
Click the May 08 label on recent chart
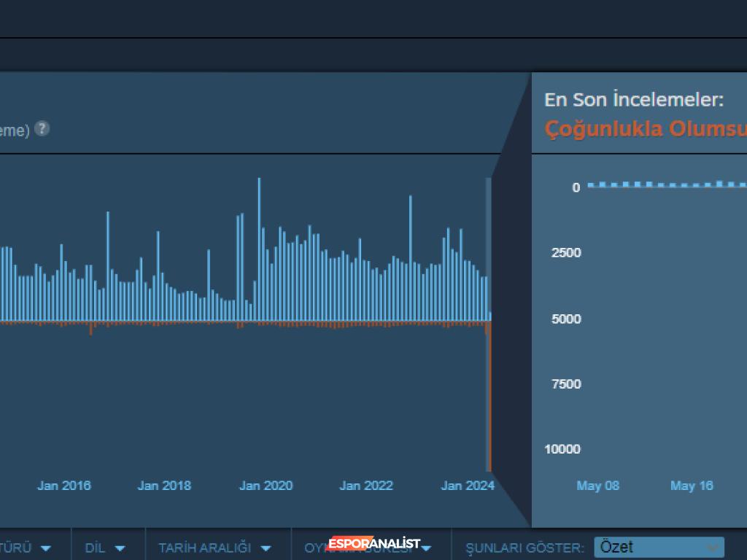[x=598, y=486]
